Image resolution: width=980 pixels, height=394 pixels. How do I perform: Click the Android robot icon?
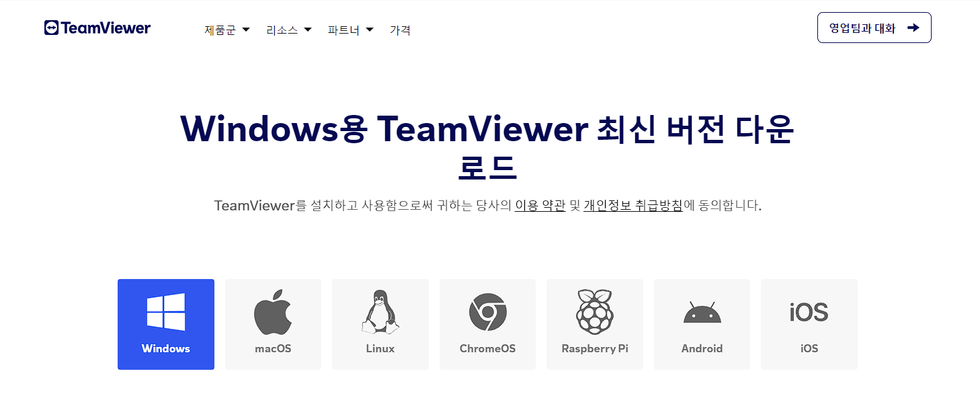point(701,311)
